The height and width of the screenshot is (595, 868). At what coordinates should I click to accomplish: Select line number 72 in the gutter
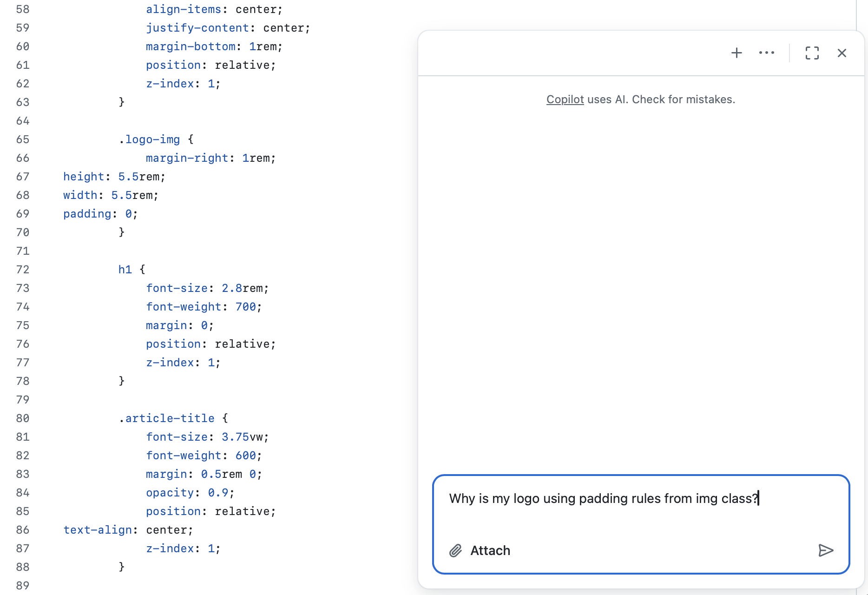point(23,270)
